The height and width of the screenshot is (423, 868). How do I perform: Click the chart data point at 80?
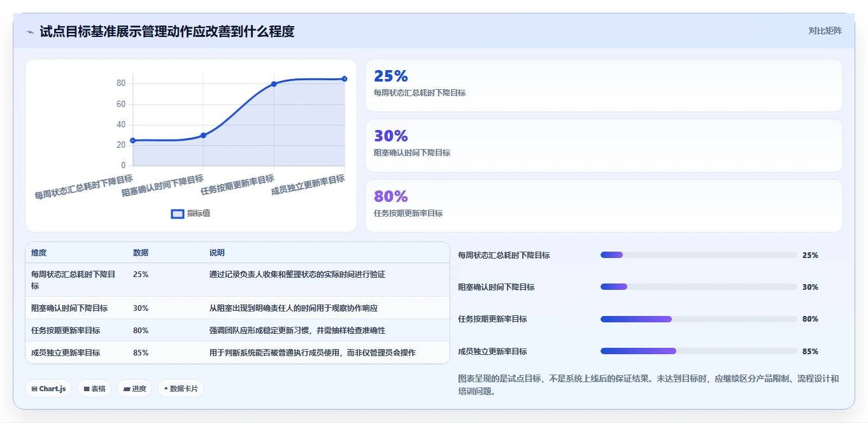pos(274,83)
